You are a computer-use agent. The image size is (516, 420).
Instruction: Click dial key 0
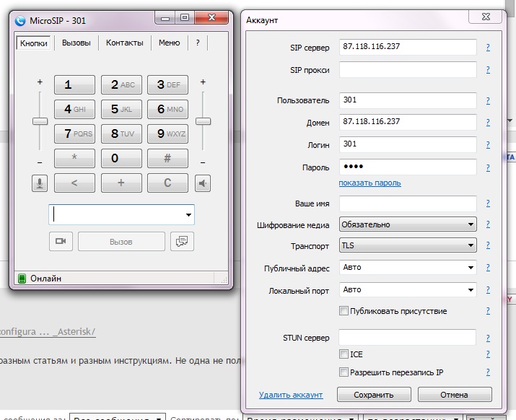(x=121, y=158)
